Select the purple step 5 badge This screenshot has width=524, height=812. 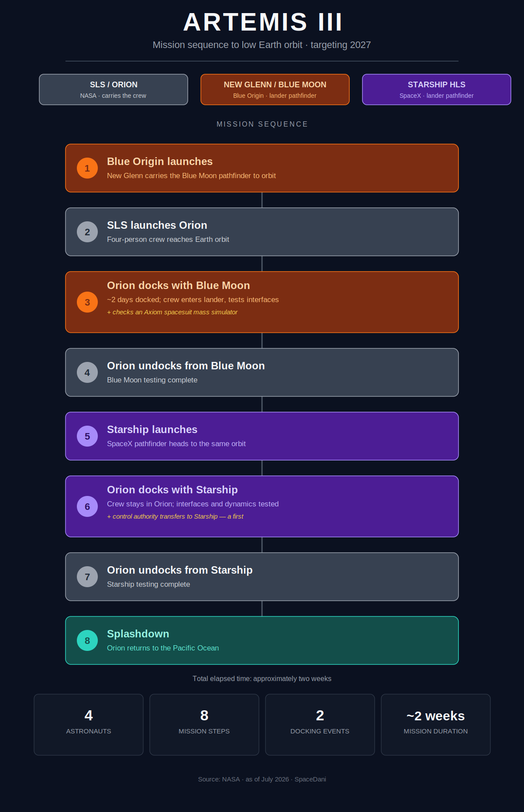point(87,436)
